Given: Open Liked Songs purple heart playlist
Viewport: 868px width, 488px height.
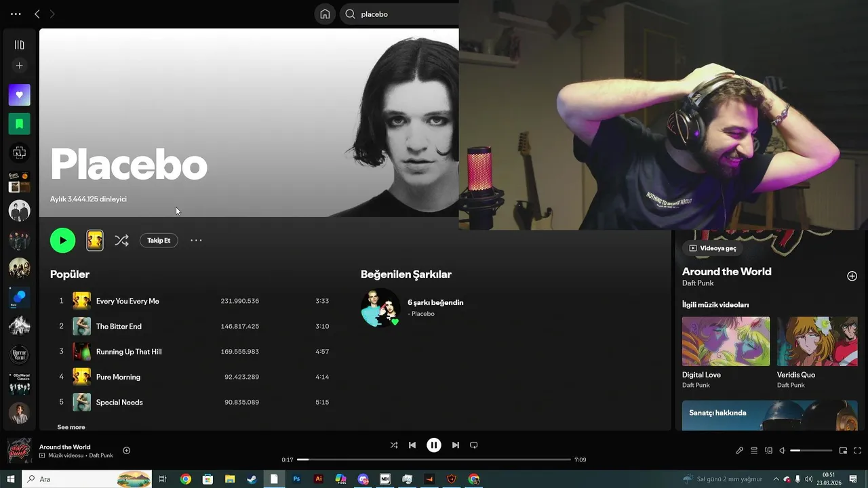Looking at the screenshot, I should point(19,95).
